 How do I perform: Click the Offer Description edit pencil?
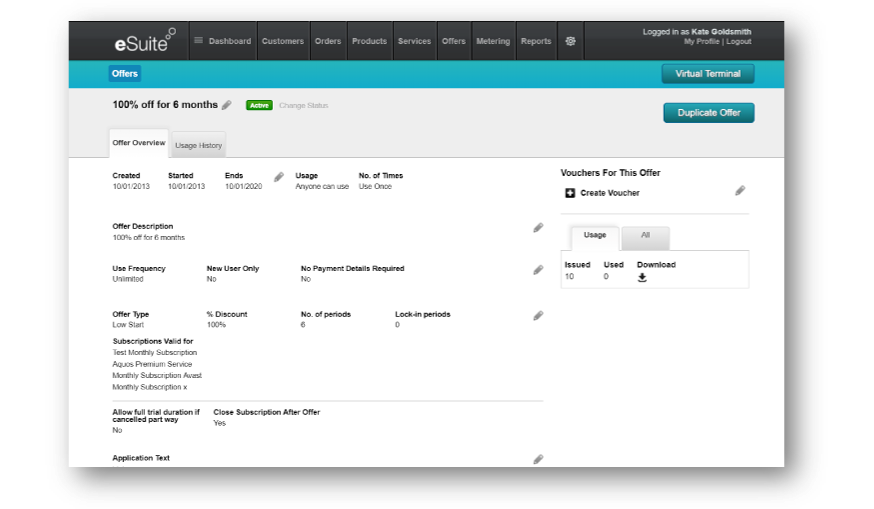(538, 228)
